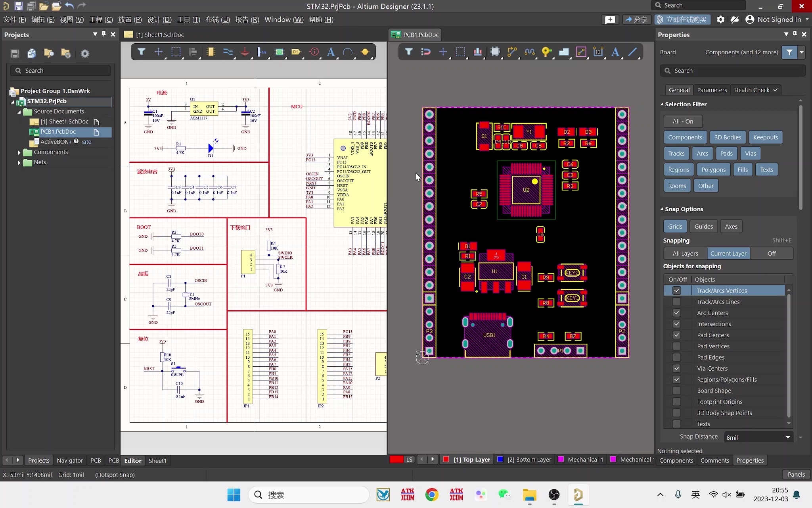This screenshot has width=812, height=508.
Task: Click the 3D Bodies selection filter button
Action: click(728, 137)
